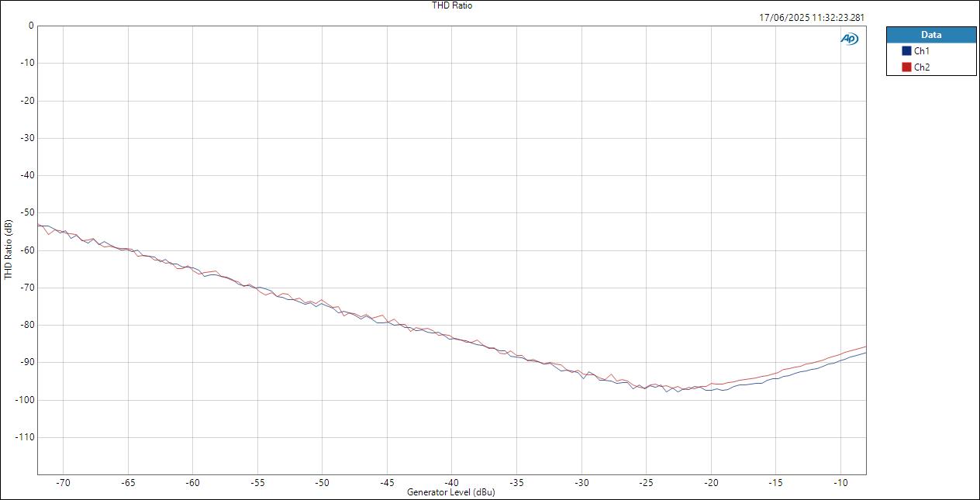Click the -100 tick label on Y axis
Viewport: 980px width, 500px height.
26,401
